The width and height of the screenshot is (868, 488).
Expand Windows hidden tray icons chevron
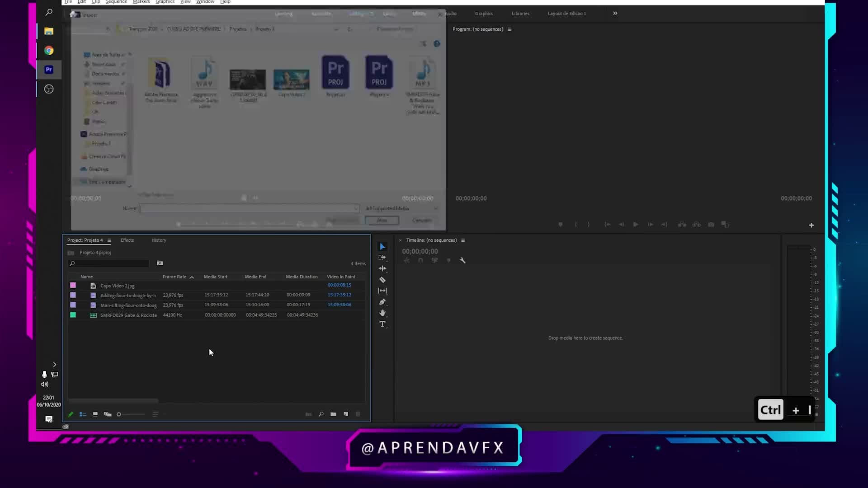pos(55,365)
